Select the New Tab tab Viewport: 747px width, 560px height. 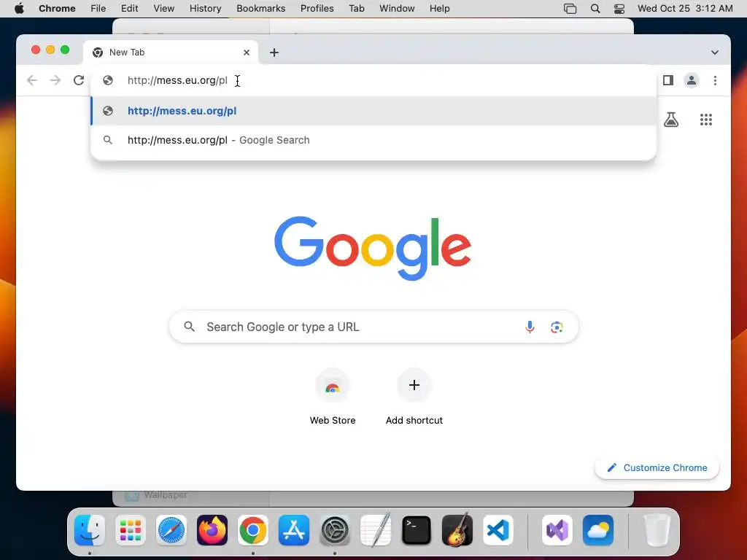pos(171,52)
